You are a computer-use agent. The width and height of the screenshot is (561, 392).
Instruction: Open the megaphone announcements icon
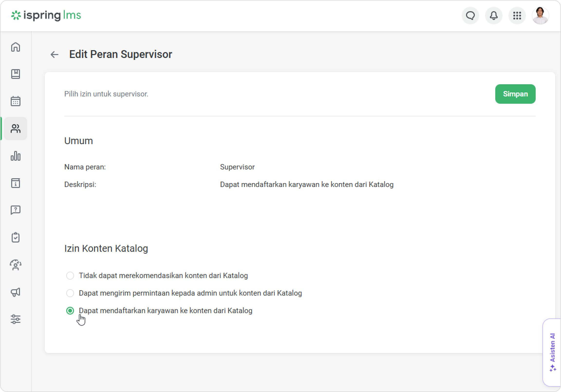16,292
